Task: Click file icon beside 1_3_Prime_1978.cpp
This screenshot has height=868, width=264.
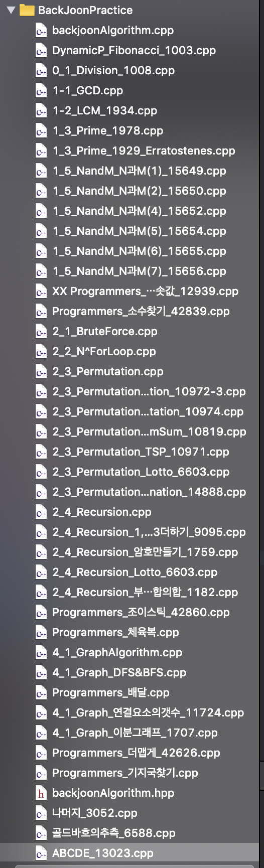Action: pos(41,131)
